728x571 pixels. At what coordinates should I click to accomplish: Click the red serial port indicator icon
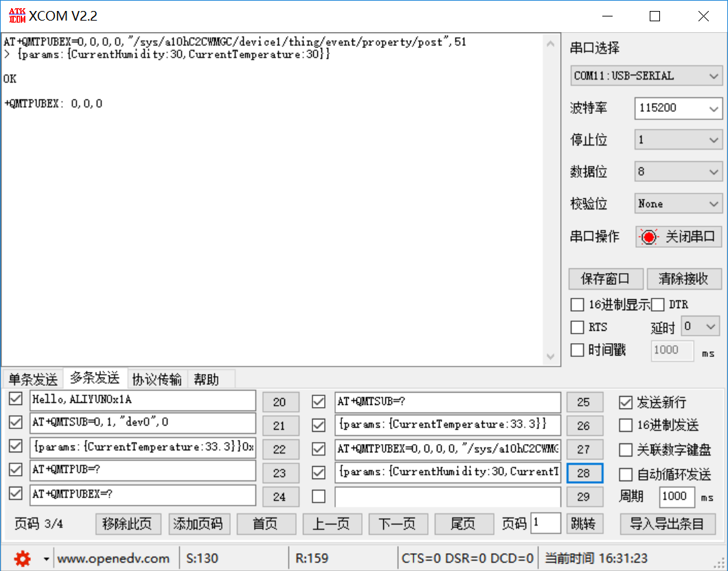pyautogui.click(x=648, y=237)
